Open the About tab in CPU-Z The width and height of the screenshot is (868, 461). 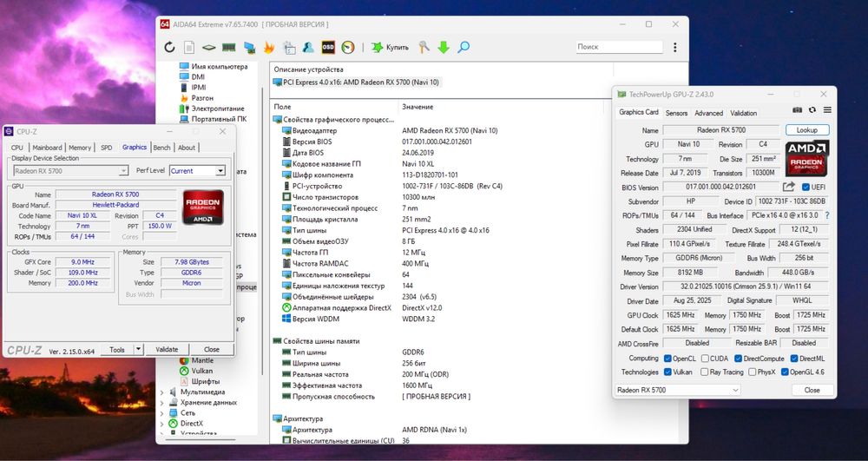(187, 148)
